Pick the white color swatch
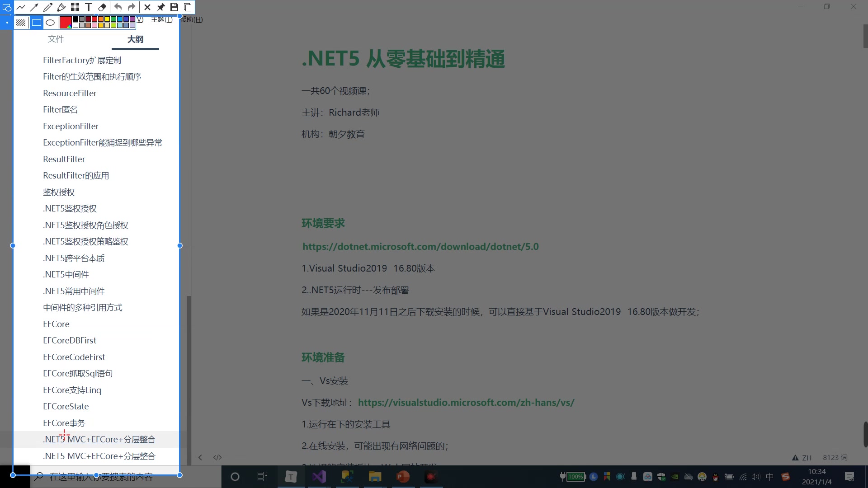868x488 pixels. point(75,25)
